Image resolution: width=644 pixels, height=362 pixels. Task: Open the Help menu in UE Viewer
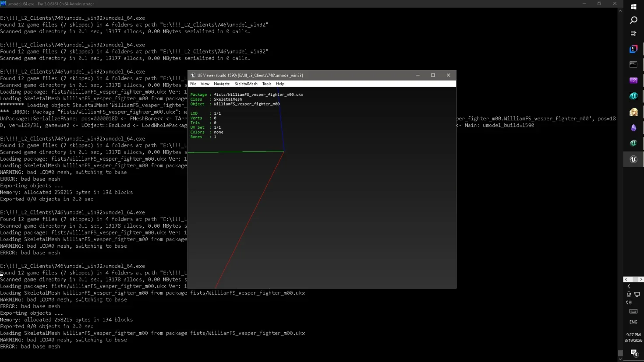[280, 84]
